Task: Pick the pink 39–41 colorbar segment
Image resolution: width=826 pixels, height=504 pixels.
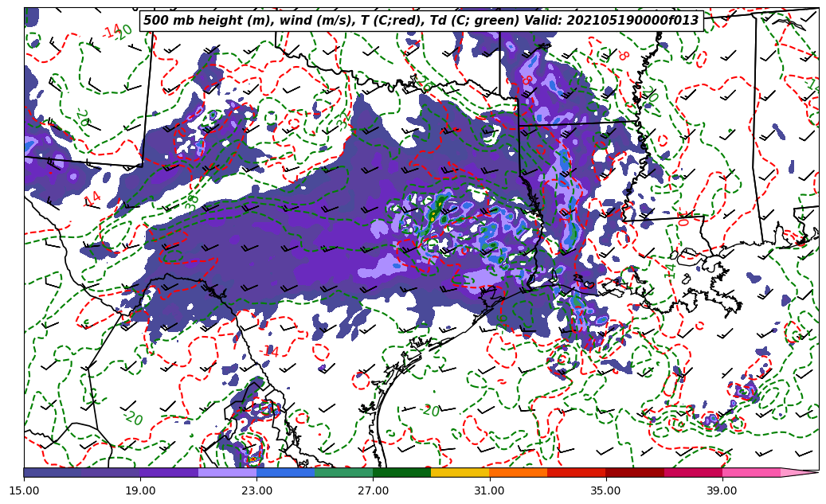Action: pyautogui.click(x=751, y=472)
